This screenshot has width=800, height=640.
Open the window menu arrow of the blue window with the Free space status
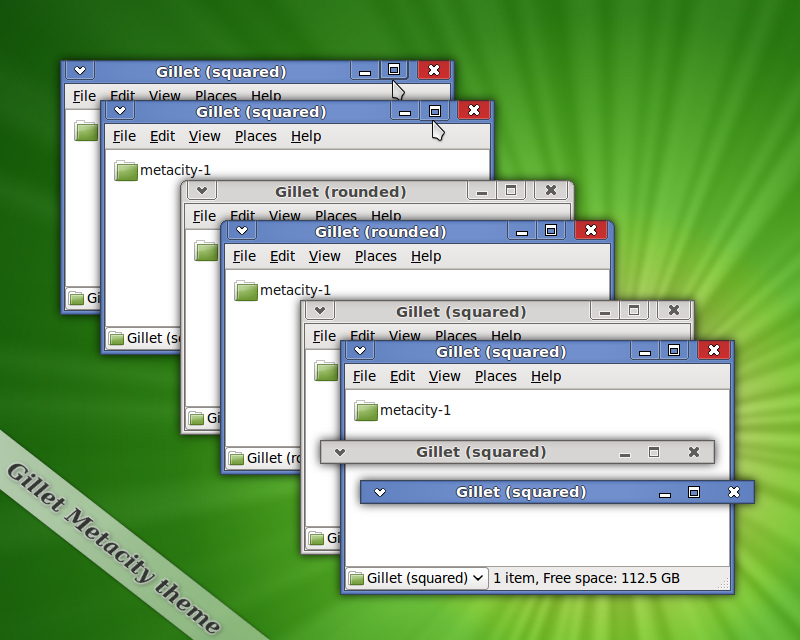[x=360, y=350]
